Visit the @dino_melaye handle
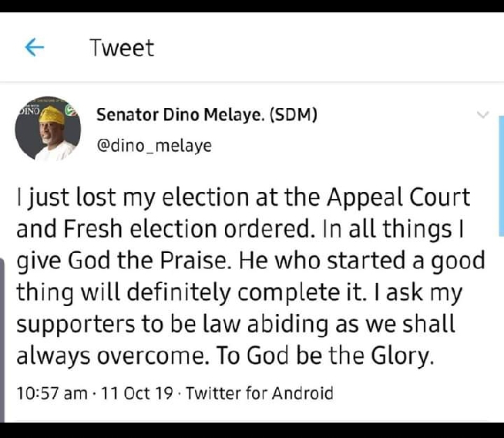Viewport: 504px width, 438px height. (x=153, y=144)
